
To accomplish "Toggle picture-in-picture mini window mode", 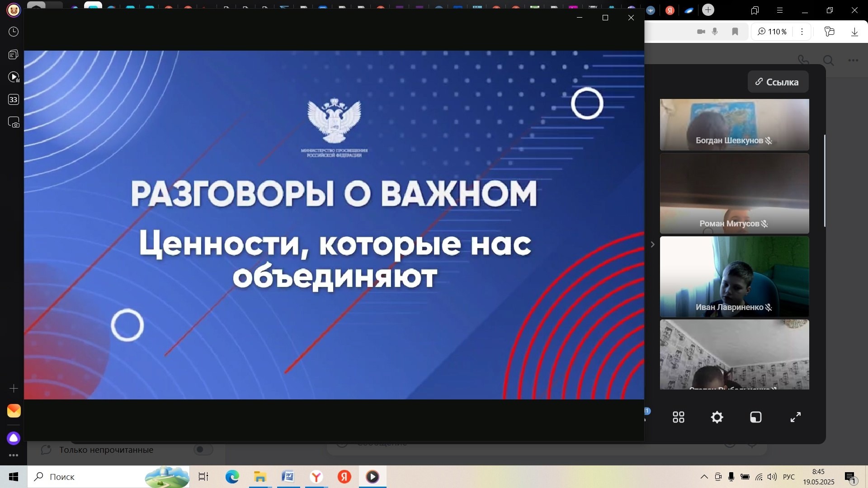I will click(x=756, y=417).
